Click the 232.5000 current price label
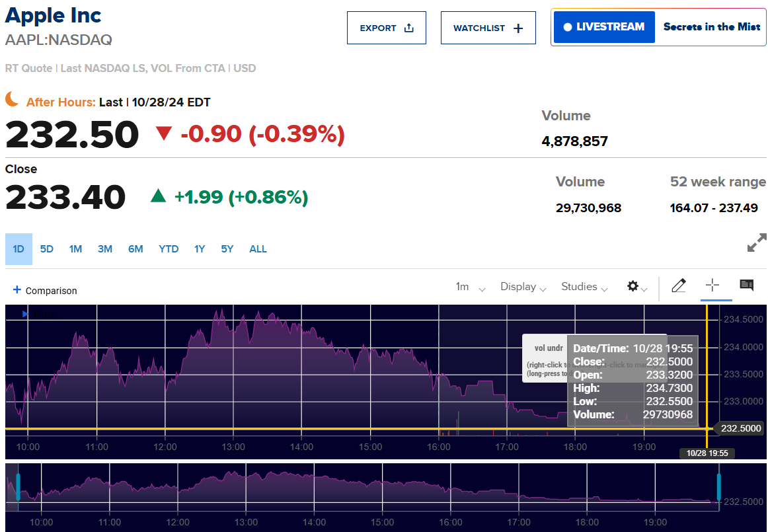768x532 pixels. 740,429
